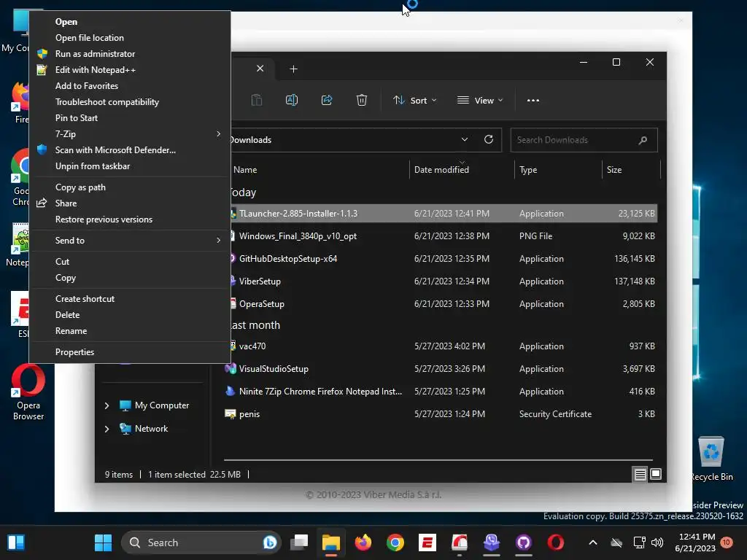Click the notification count badge
This screenshot has height=560, width=747.
click(x=727, y=542)
